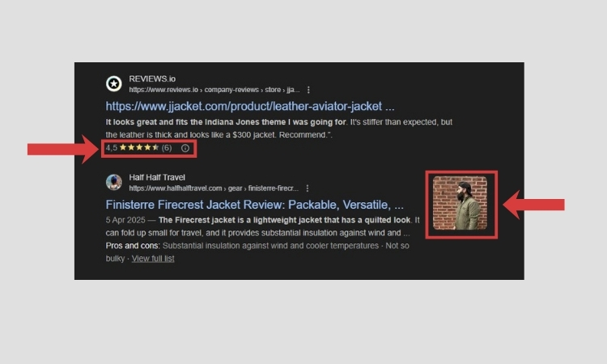Click the Indiana Jones theme snippet text
Screen dimensions: 607x364
[x=226, y=122]
